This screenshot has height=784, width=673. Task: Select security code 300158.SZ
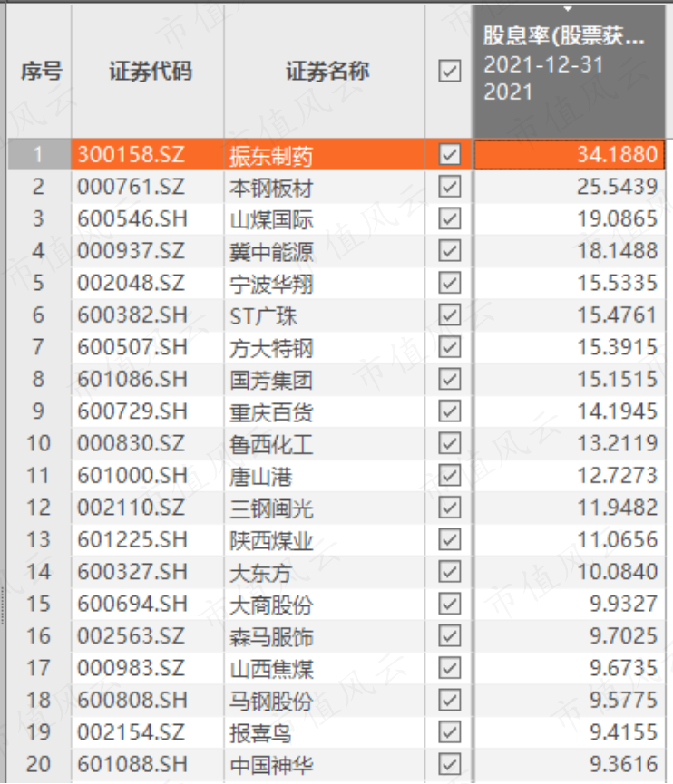132,154
